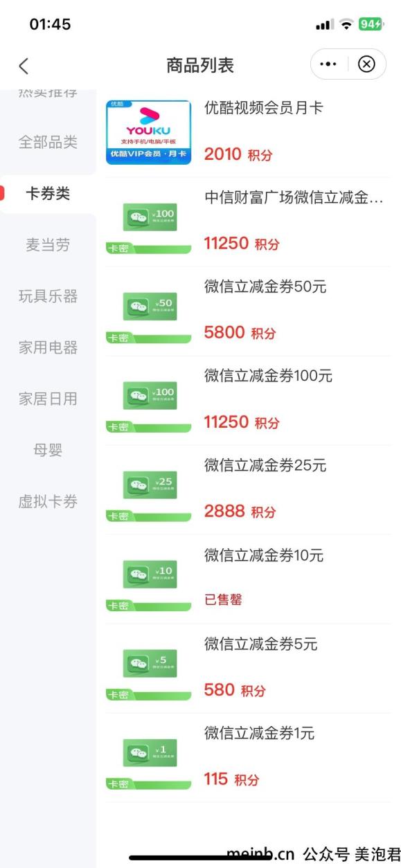This screenshot has height=868, width=401.
Task: Choose the 母婴 category
Action: 48,451
